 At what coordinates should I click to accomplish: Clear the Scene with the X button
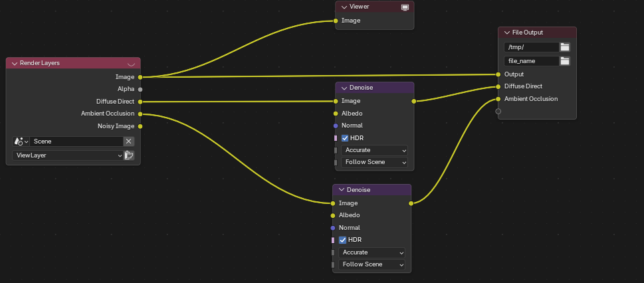(x=129, y=141)
